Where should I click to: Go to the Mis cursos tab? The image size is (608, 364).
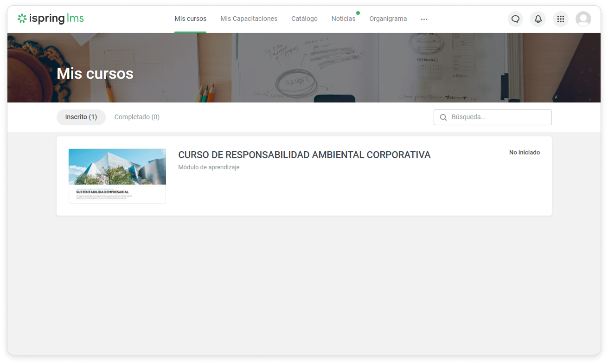point(190,19)
